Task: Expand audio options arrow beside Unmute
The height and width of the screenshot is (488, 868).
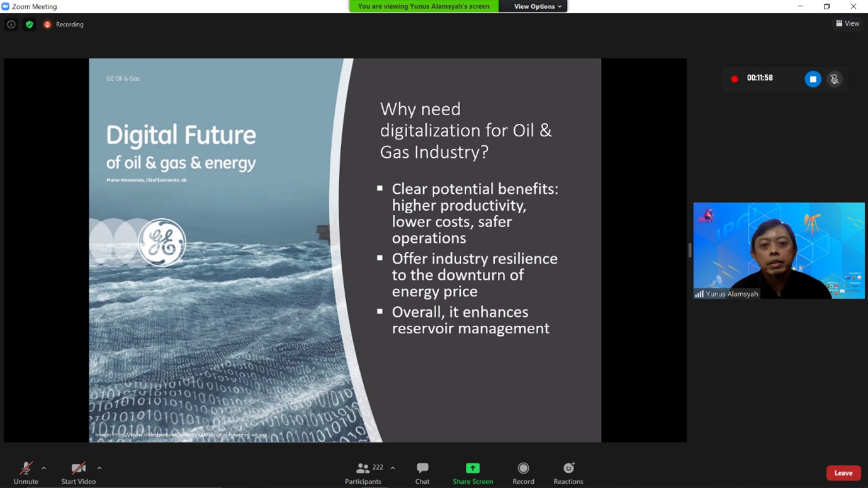Action: [43, 468]
